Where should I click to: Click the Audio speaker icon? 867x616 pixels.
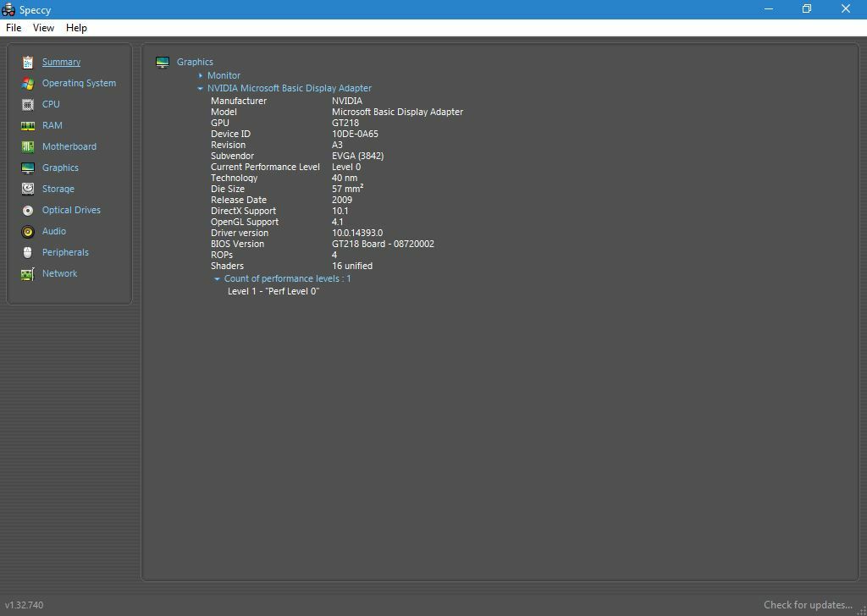(x=28, y=232)
